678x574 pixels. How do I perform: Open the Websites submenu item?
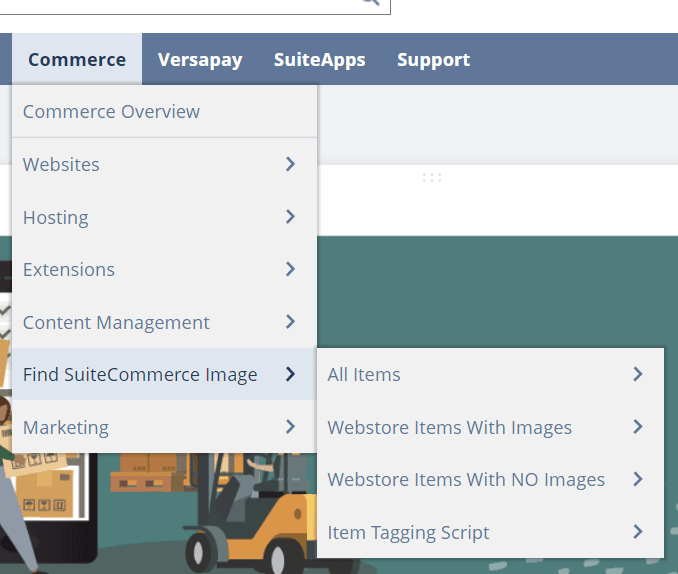click(x=164, y=164)
